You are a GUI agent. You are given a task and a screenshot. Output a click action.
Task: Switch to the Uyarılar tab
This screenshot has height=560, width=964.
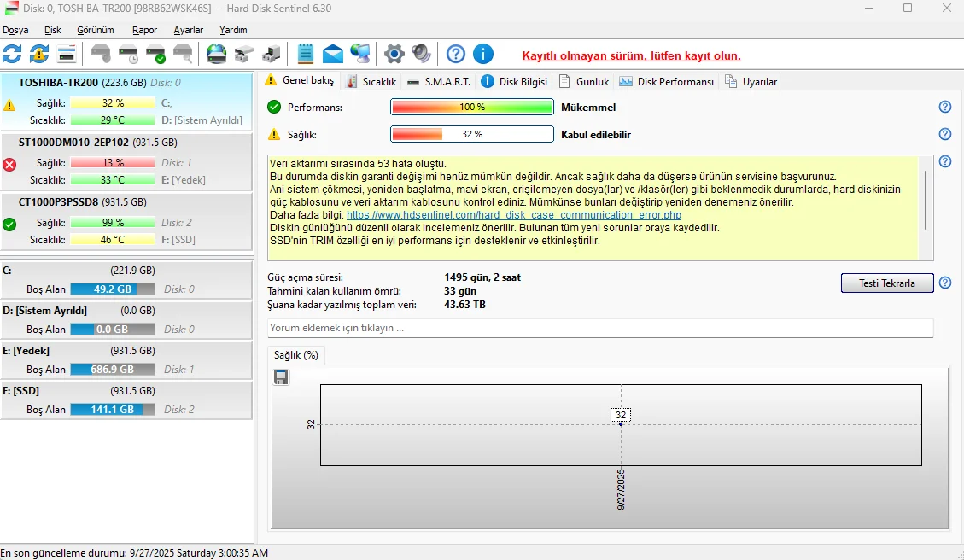click(751, 82)
